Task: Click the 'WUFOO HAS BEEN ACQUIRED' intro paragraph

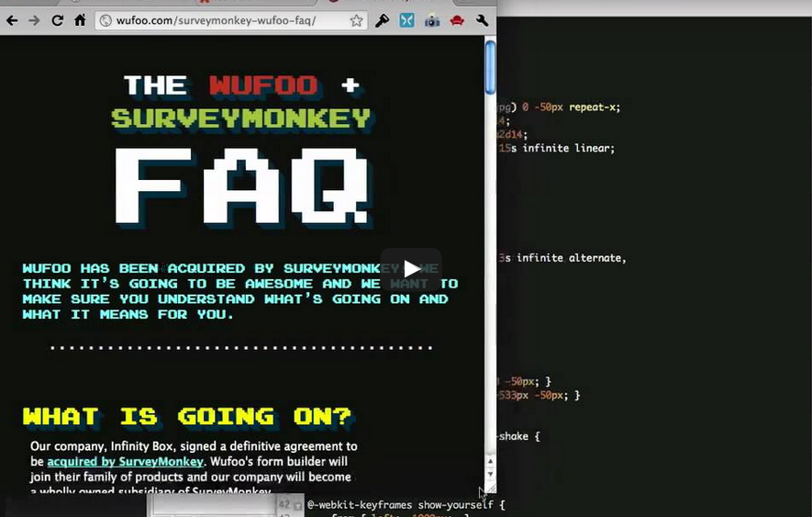Action: click(240, 291)
